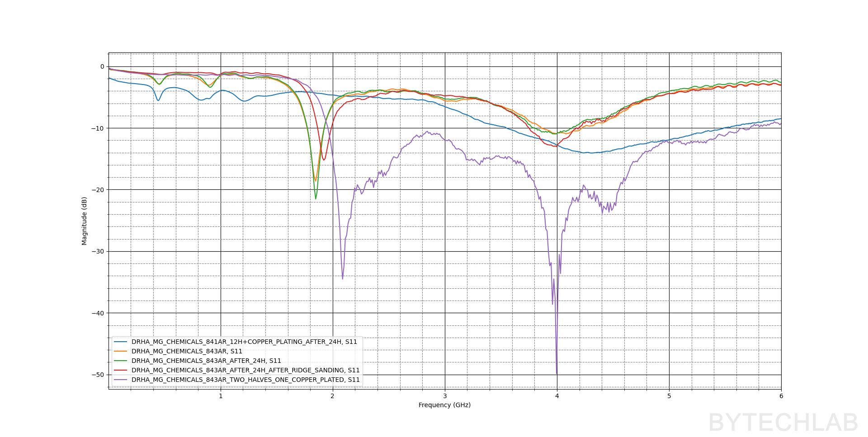Viewport: 868px width, 437px height.
Task: Click the BYTECHLAB watermark
Action: (x=783, y=423)
